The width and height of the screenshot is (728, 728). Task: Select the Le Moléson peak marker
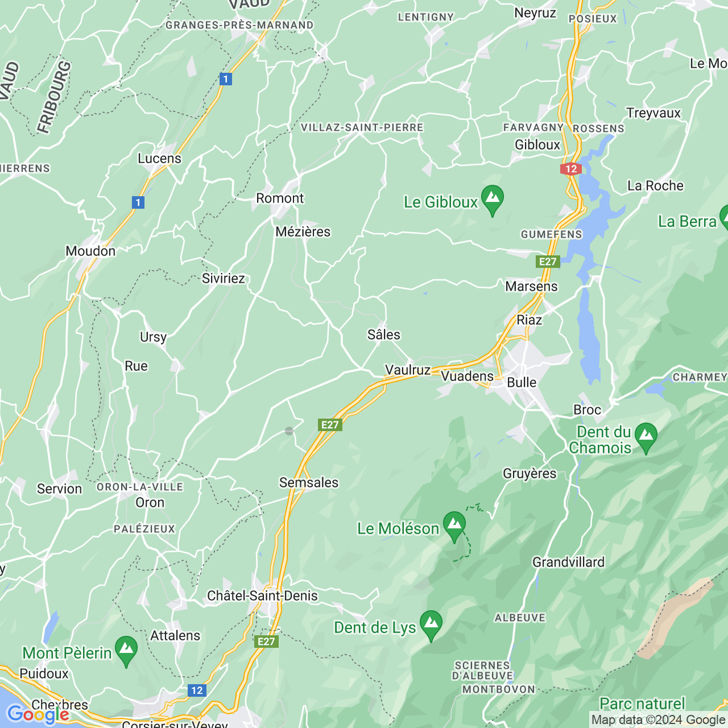click(x=454, y=527)
